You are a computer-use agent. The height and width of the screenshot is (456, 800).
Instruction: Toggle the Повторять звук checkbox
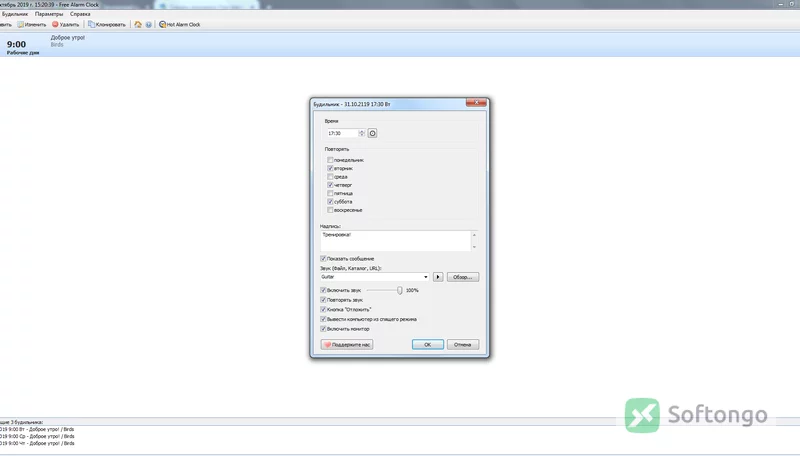tap(323, 300)
